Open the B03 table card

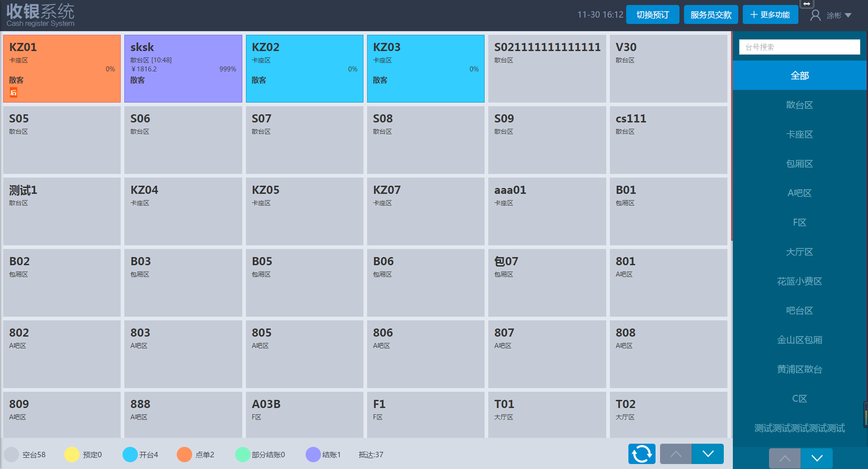click(x=183, y=283)
